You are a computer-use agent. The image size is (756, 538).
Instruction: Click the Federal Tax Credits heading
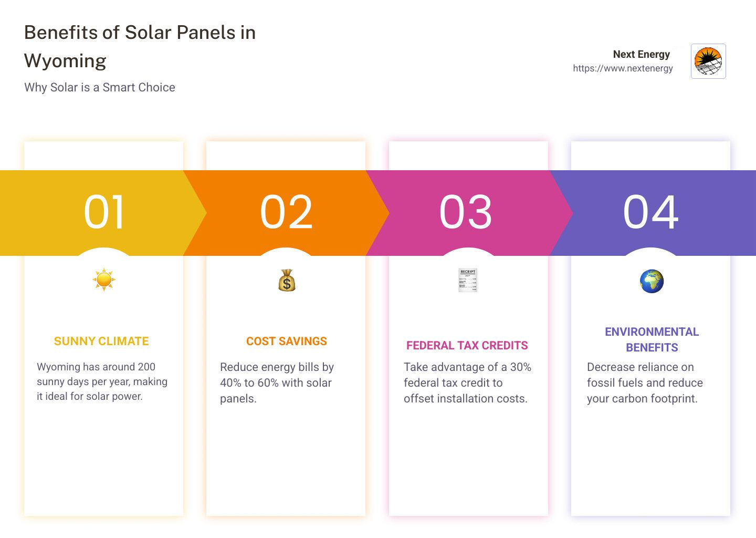click(x=467, y=345)
